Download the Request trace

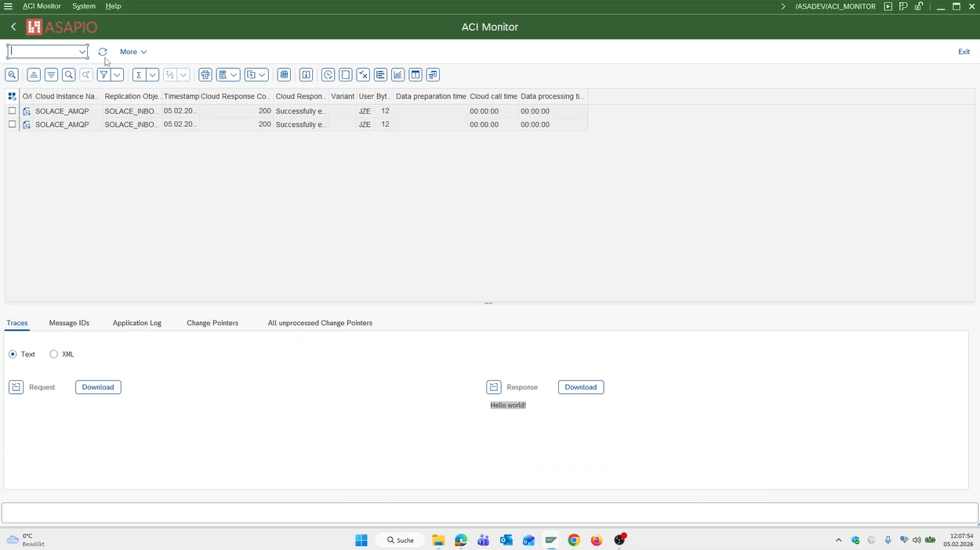point(98,387)
